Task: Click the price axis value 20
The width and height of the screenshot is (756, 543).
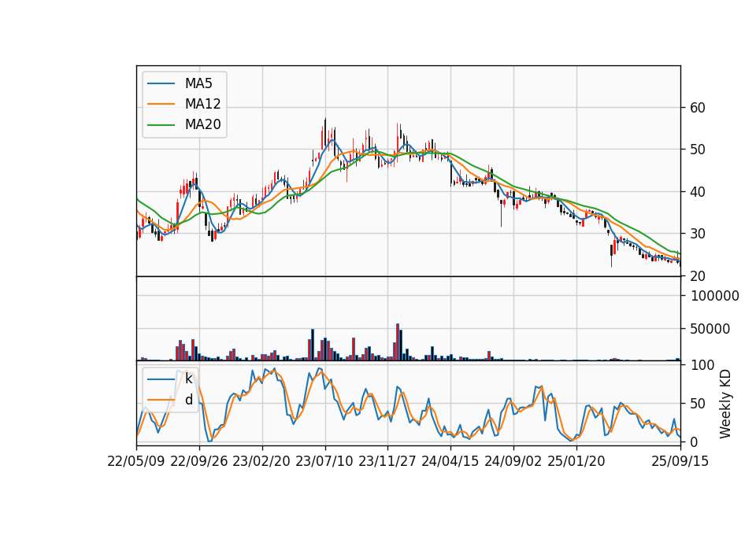Action: pos(698,276)
